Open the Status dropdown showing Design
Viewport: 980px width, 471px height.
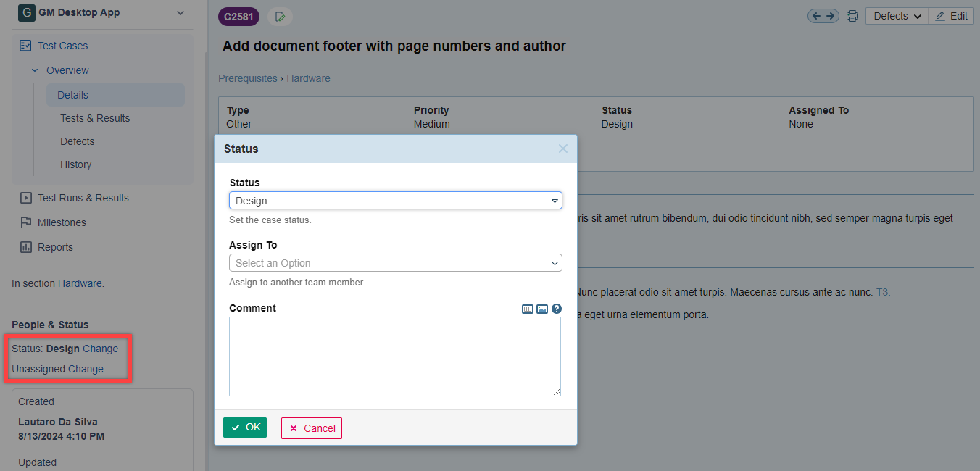(395, 201)
